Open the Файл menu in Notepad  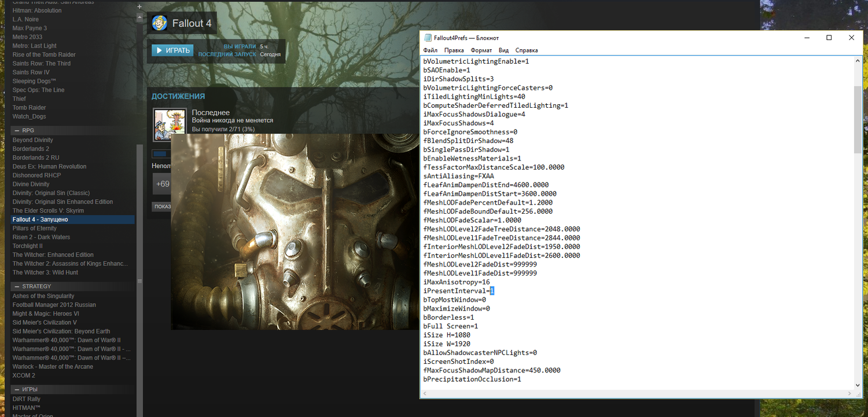pyautogui.click(x=431, y=50)
